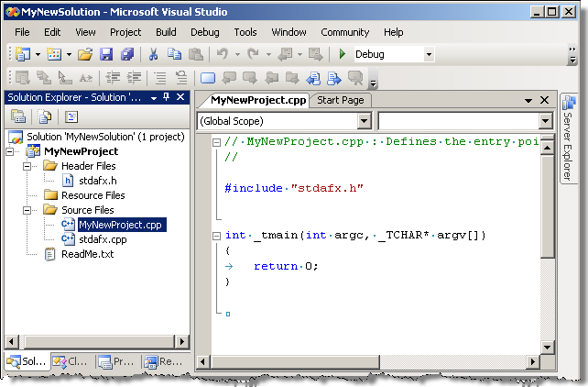Viewport: 588px width, 387px height.
Task: Comment out selected lines icon
Action: point(160,78)
